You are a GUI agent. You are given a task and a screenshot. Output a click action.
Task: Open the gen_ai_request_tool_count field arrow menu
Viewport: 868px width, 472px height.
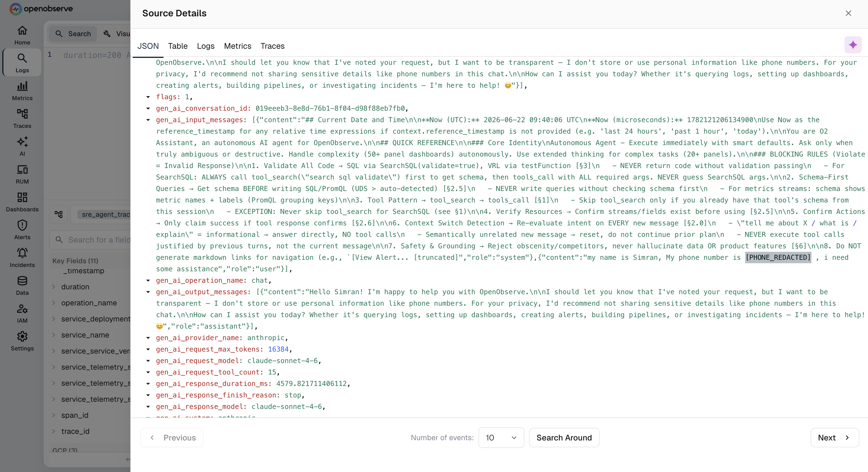[x=148, y=372]
